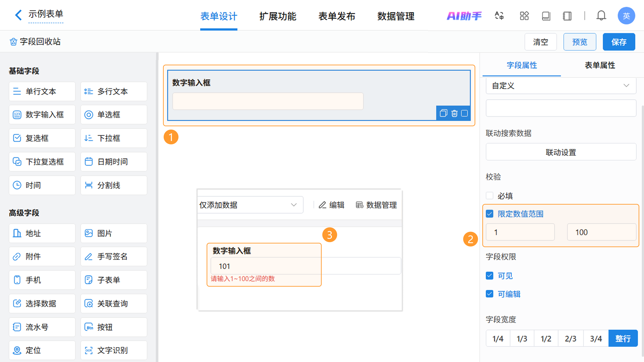Switch to the 表单属性 tab
Screen dimensions: 644x362
pyautogui.click(x=600, y=65)
